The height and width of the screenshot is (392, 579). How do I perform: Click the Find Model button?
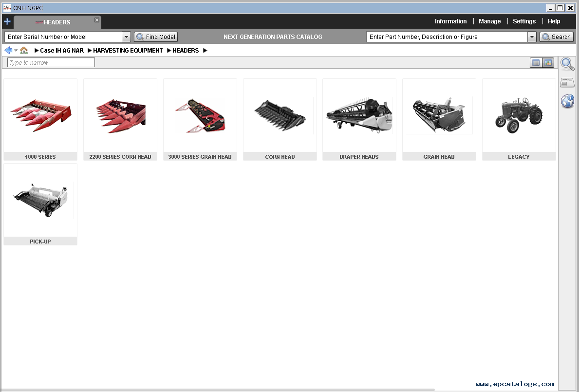[x=156, y=37]
